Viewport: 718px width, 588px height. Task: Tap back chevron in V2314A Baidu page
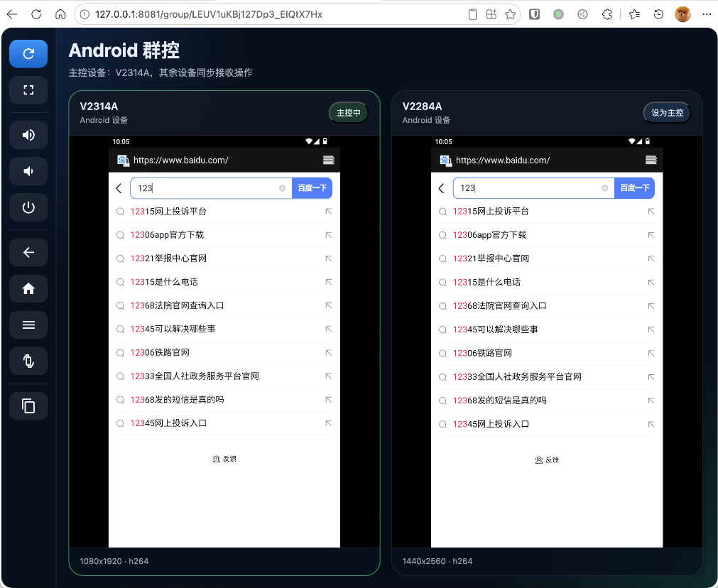tap(119, 188)
